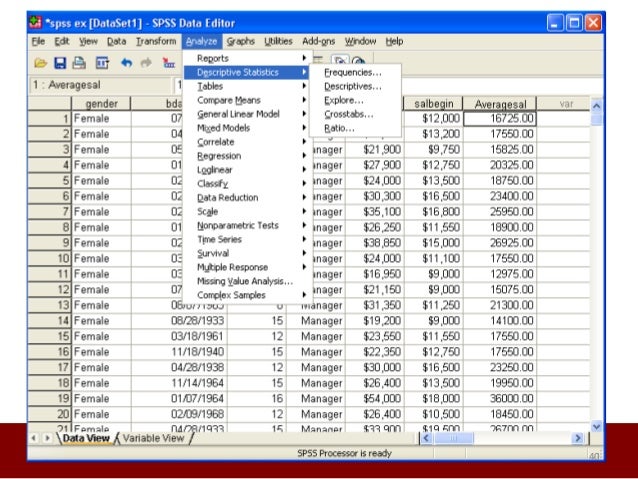The height and width of the screenshot is (479, 638).
Task: Select row number 14 header
Action: [50, 321]
